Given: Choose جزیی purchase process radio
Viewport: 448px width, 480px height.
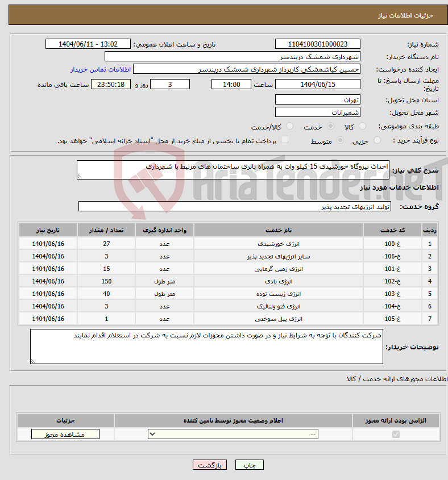Looking at the screenshot, I should point(377,140).
